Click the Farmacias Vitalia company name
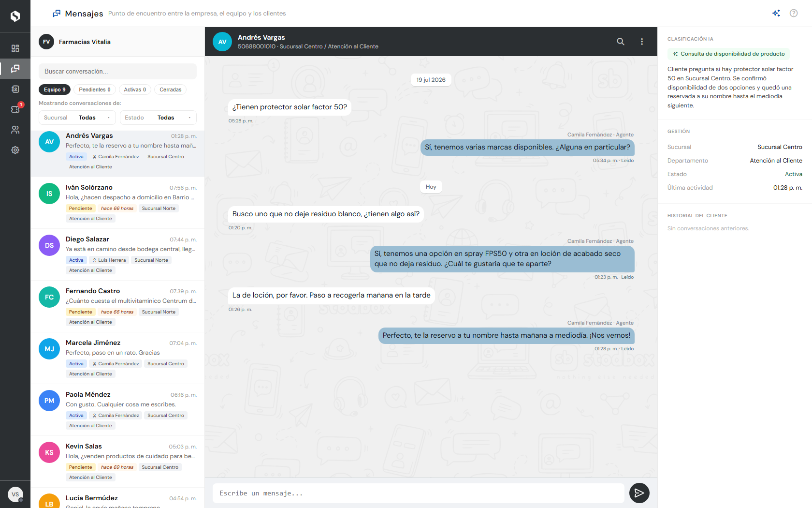 (85, 42)
